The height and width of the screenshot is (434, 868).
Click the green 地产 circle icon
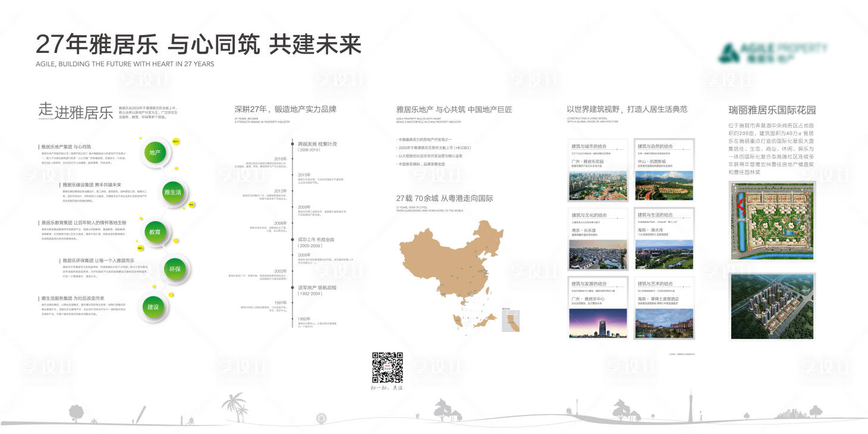pyautogui.click(x=155, y=152)
